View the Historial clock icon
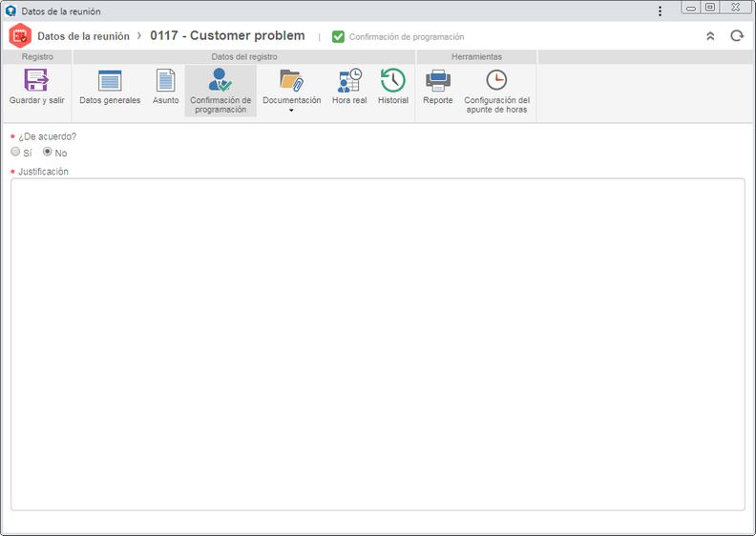This screenshot has width=756, height=536. 393,80
